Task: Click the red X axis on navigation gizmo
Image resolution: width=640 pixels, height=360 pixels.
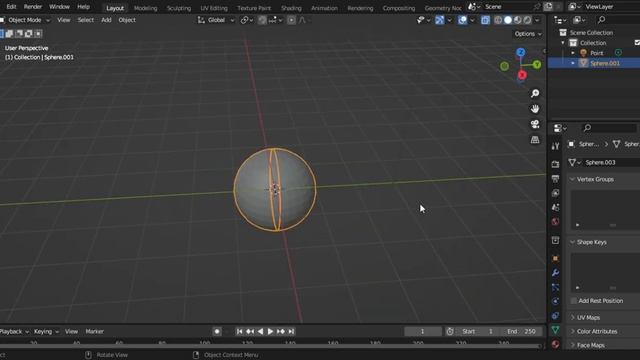Action: (522, 75)
